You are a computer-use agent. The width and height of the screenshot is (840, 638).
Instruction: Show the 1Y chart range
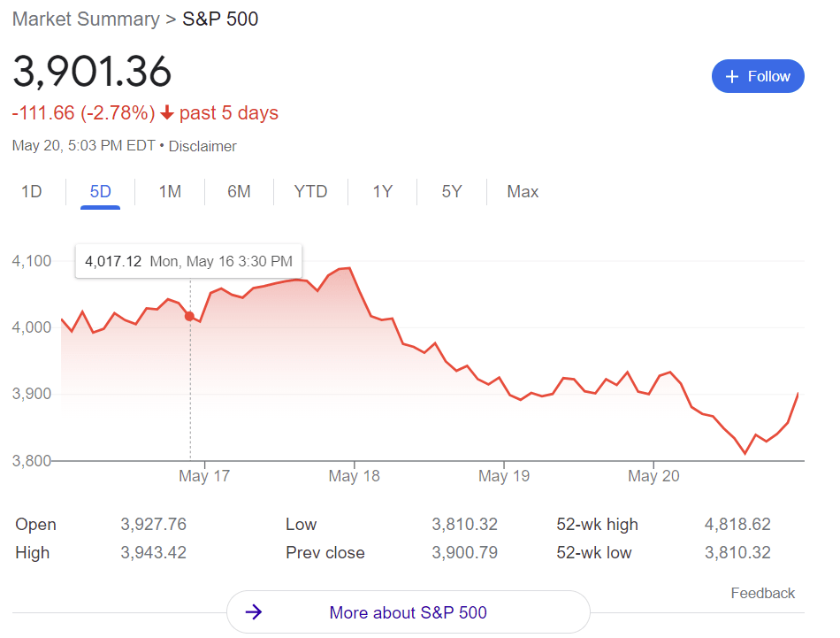pyautogui.click(x=382, y=192)
